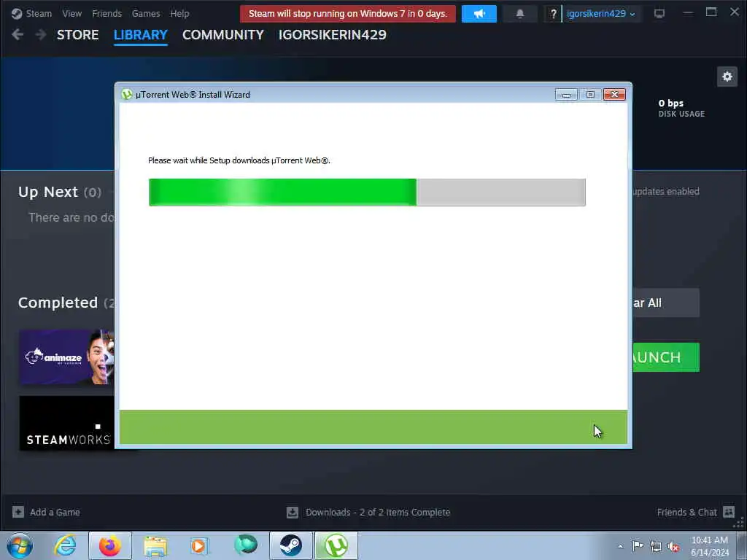Click the Steam forward arrow
Viewport: 747px width, 560px height.
click(41, 34)
